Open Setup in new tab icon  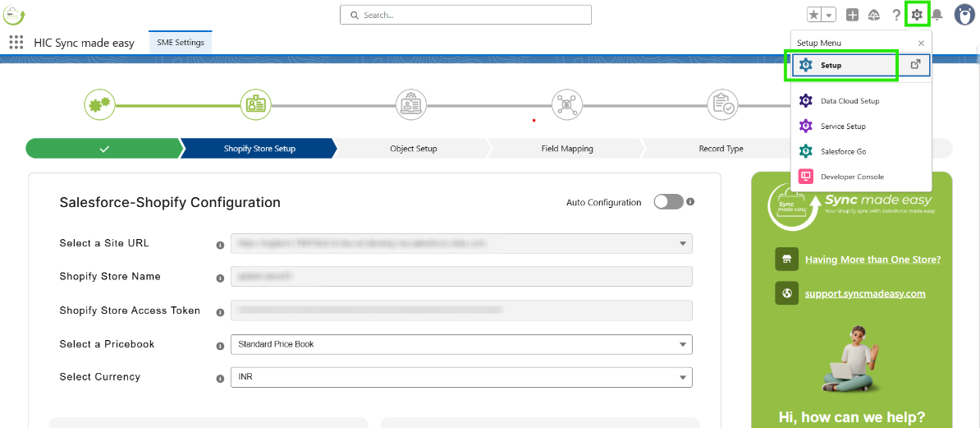(x=915, y=65)
